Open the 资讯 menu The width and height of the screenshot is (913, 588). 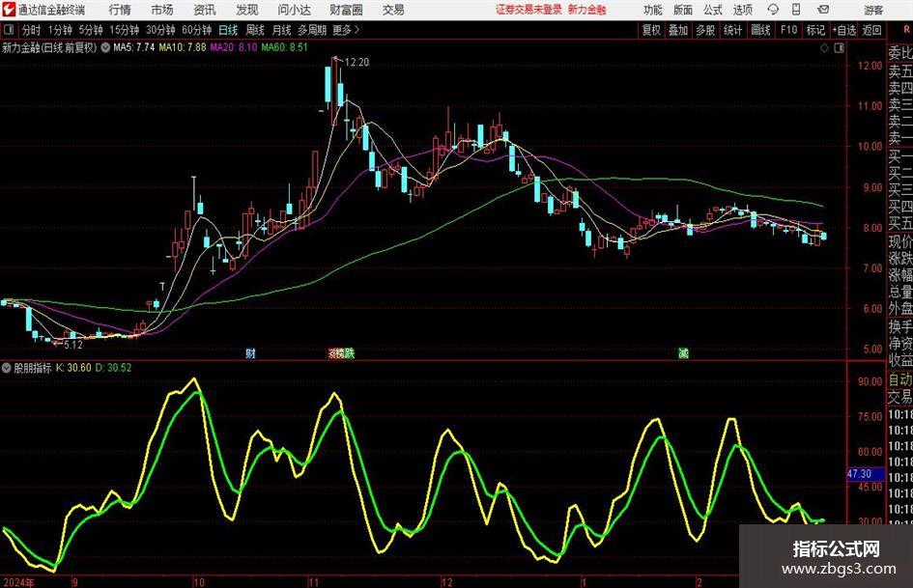click(x=205, y=10)
